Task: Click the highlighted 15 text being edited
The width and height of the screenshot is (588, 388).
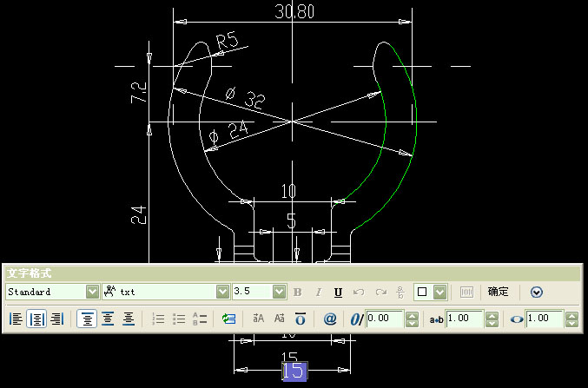Action: 294,372
